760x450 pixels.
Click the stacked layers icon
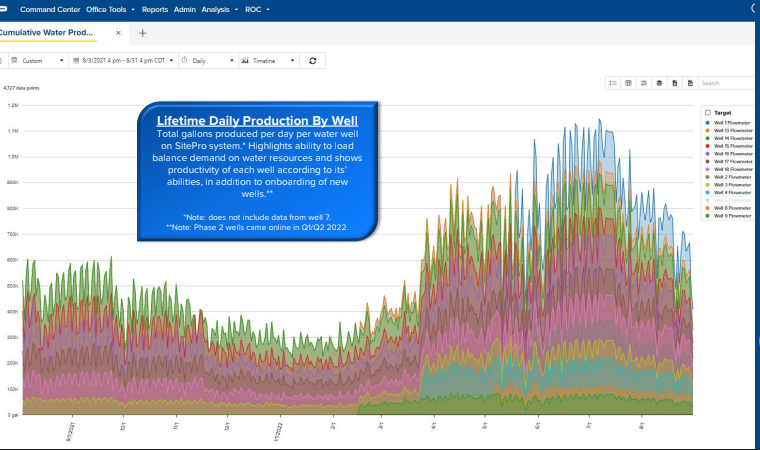pos(659,83)
